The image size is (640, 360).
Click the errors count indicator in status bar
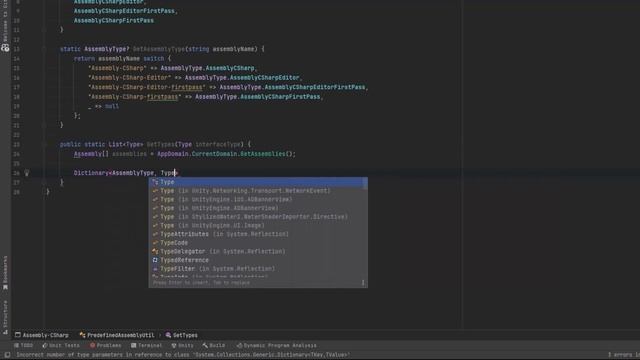click(624, 355)
